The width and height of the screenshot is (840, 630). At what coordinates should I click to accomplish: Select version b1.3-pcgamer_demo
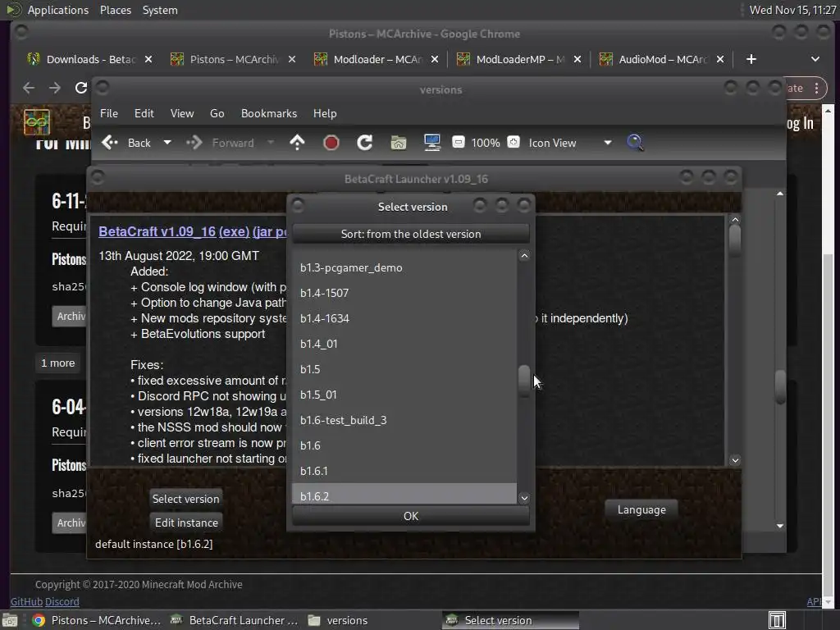click(x=404, y=267)
